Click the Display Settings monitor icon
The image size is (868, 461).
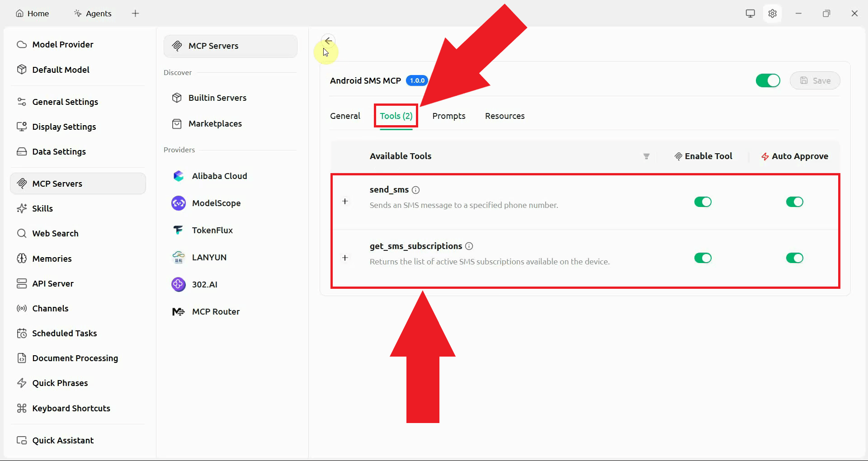pos(22,127)
